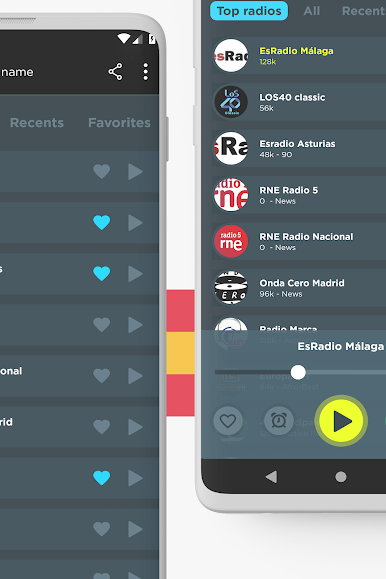Tap the Android back navigation triangle

pos(271,477)
